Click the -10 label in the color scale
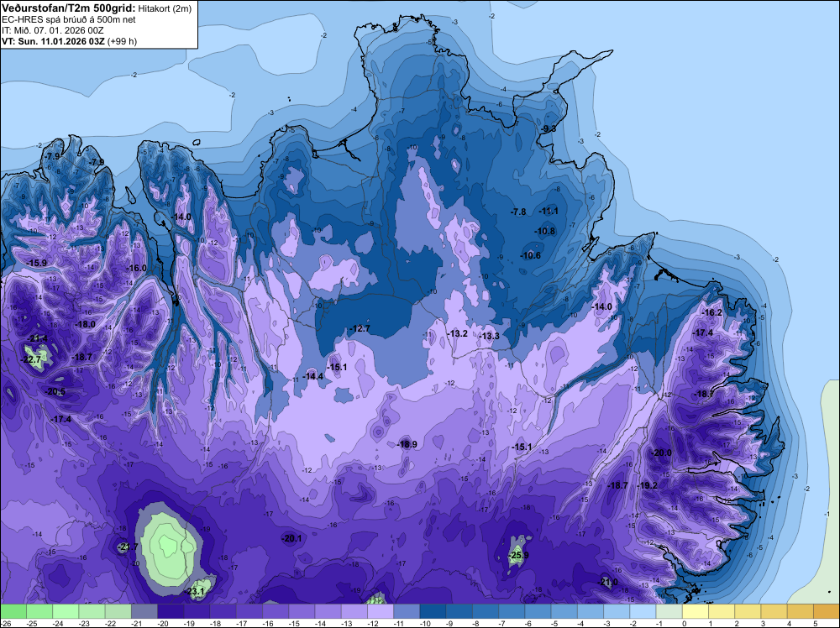840x628 pixels. [x=427, y=623]
